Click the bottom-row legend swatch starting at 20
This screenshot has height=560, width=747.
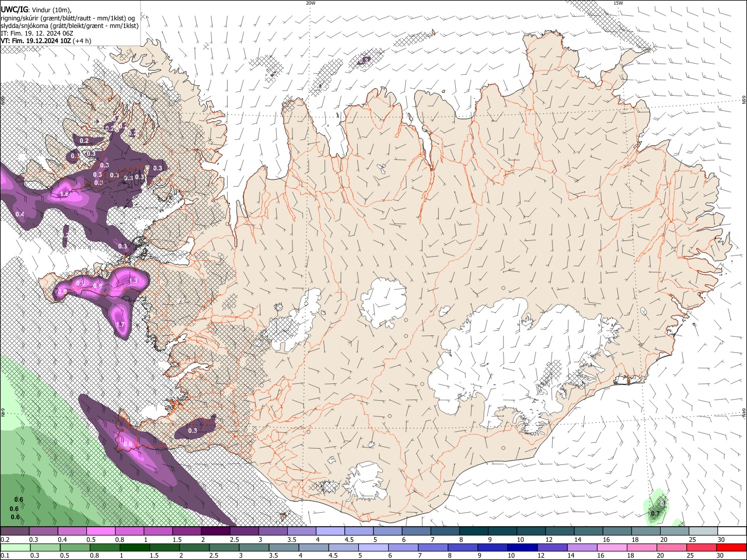pyautogui.click(x=671, y=548)
